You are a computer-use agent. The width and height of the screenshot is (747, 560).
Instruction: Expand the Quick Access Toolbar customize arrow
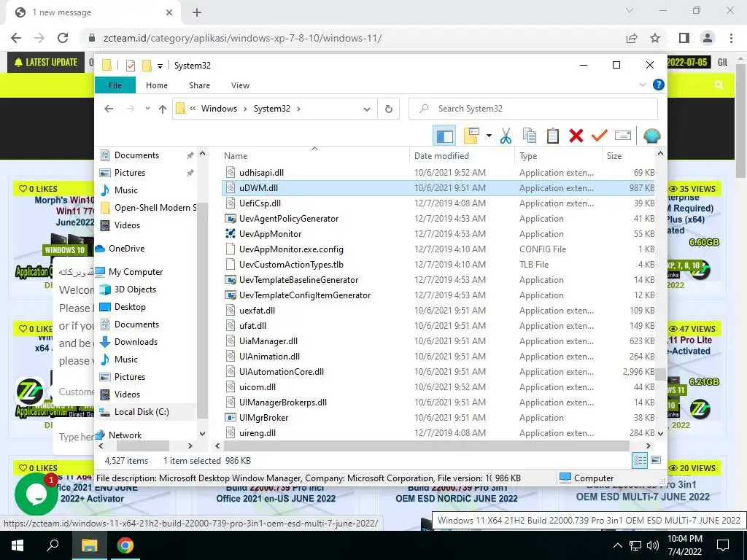pyautogui.click(x=160, y=66)
